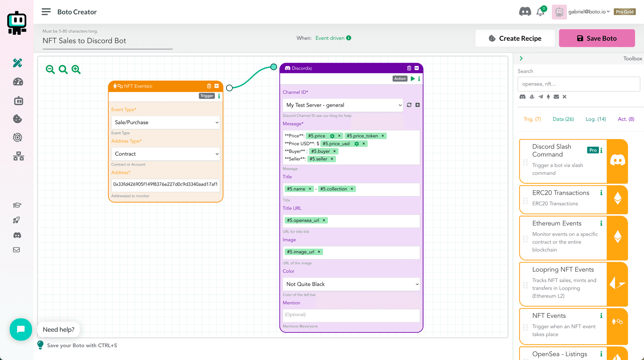Image resolution: width=644 pixels, height=360 pixels.
Task: Remove the #5.buyer variable tag
Action: click(334, 151)
